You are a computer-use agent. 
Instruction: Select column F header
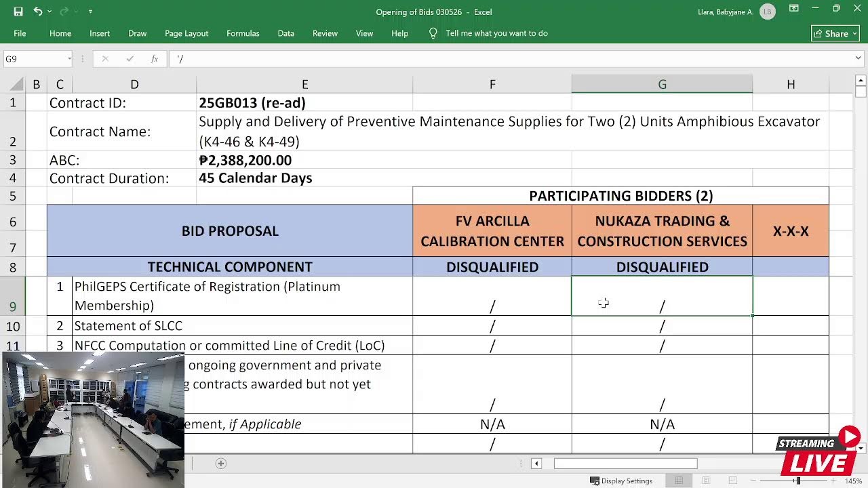tap(492, 84)
